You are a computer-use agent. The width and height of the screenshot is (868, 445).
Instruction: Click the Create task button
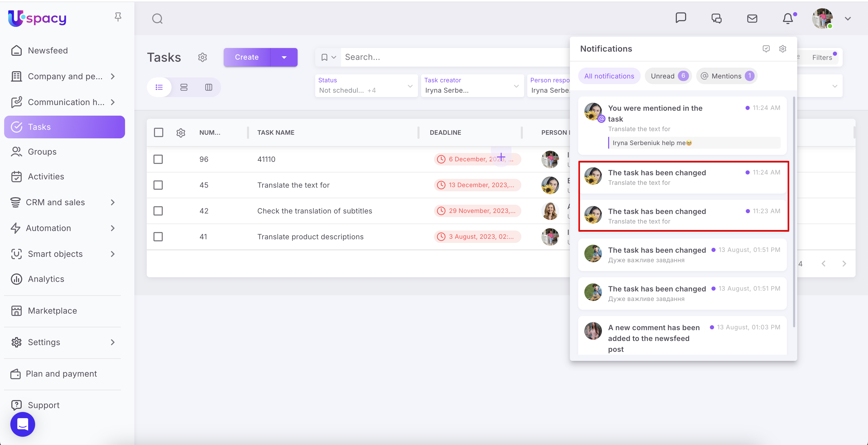pos(247,58)
